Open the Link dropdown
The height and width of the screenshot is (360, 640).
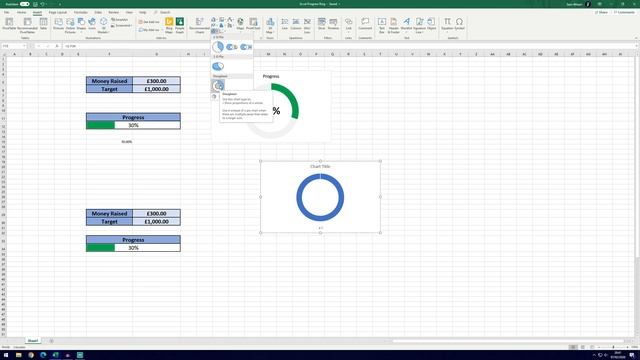pos(349,25)
